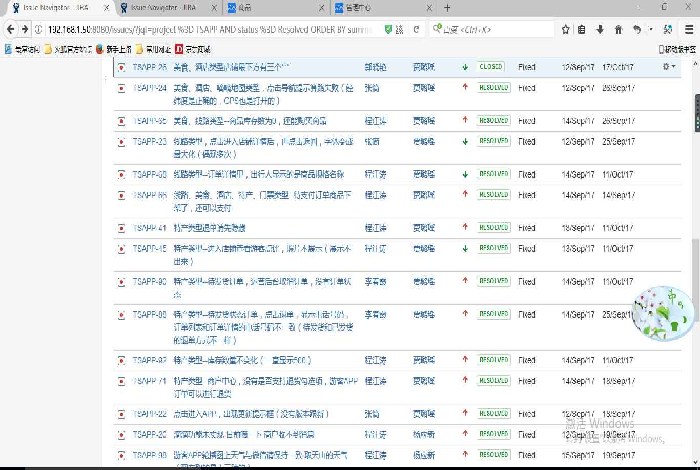Click the green down-arrow priority icon in the CLOSED row

(x=465, y=67)
